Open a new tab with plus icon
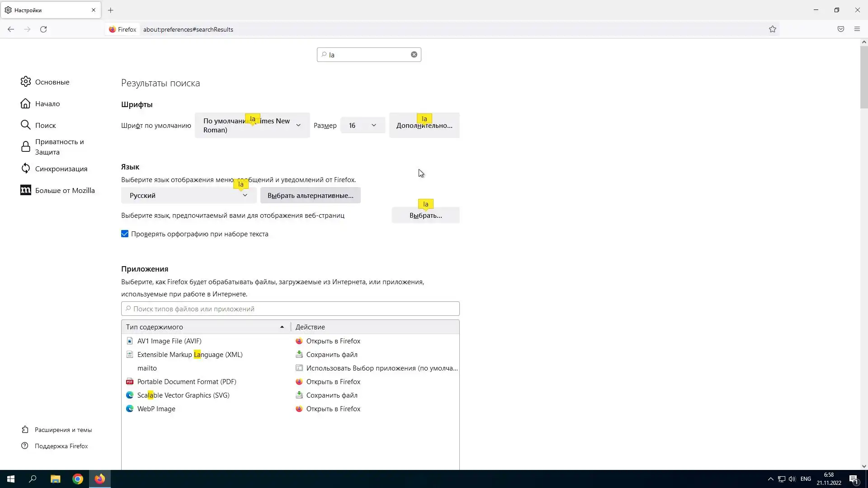The image size is (868, 488). tap(111, 10)
